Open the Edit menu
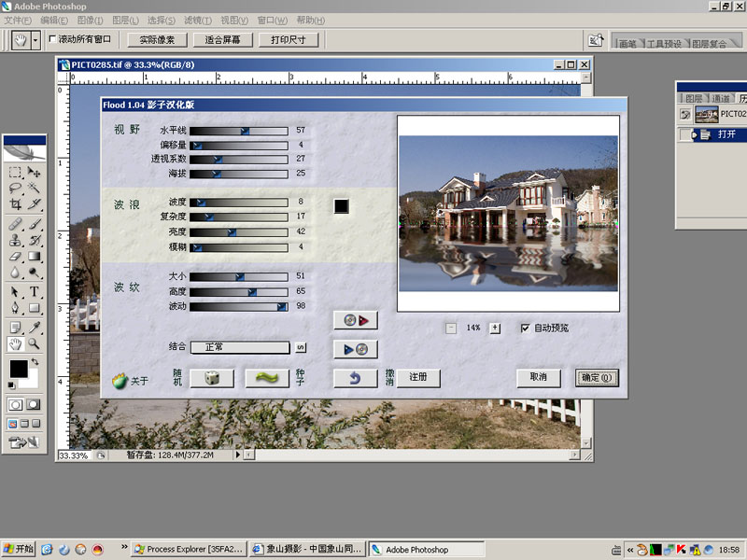747x560 pixels. point(54,20)
